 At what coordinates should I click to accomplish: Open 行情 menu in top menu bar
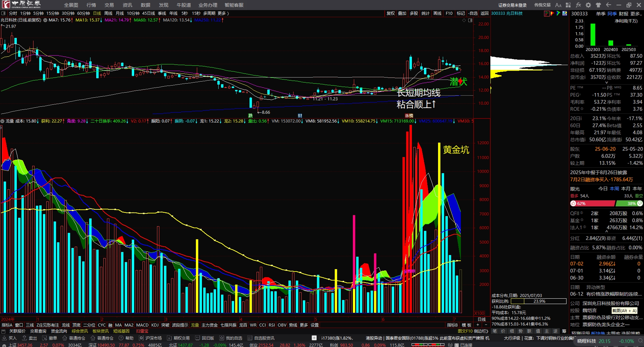click(91, 5)
